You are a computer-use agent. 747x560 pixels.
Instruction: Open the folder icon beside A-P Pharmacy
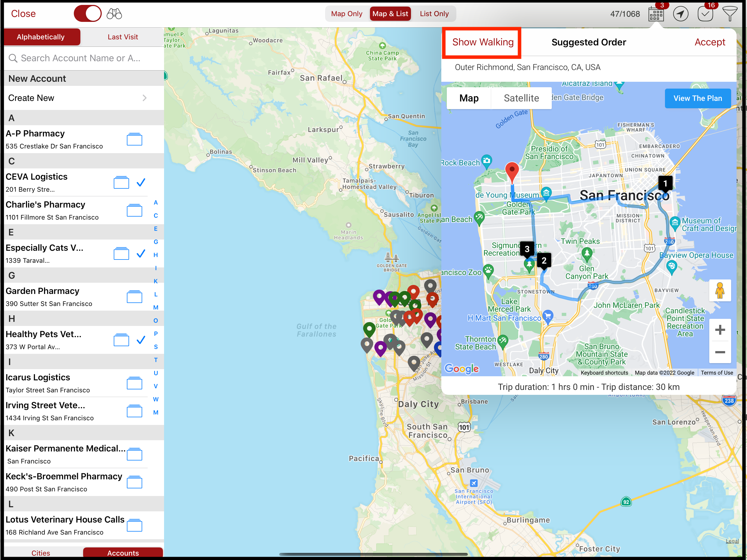(135, 139)
